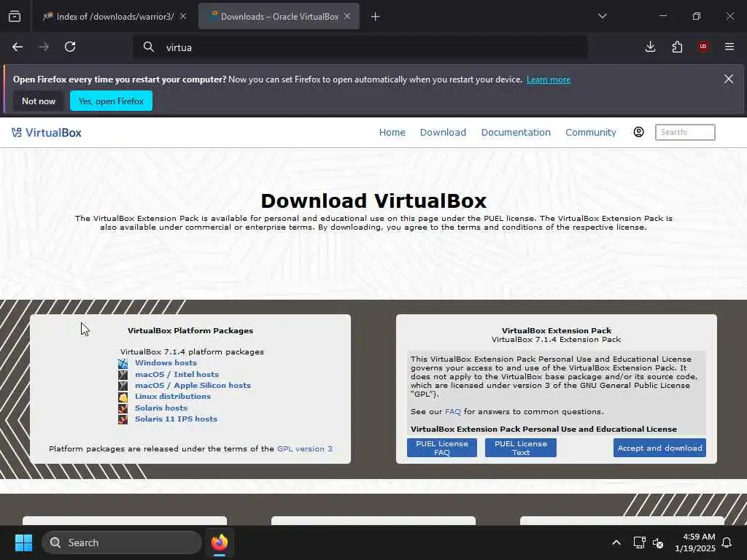Screen dimensions: 747x560
Task: Click the Solaris hosts icon
Action: tap(123, 408)
